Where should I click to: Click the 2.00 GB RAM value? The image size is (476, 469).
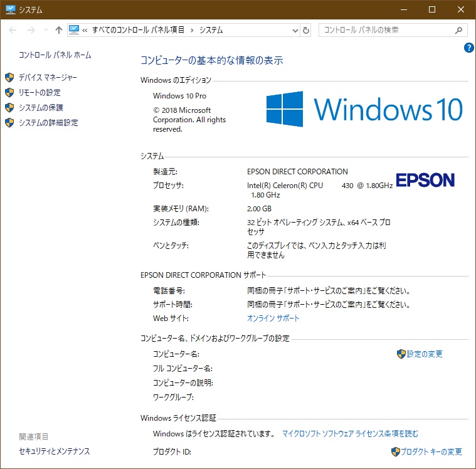point(259,209)
